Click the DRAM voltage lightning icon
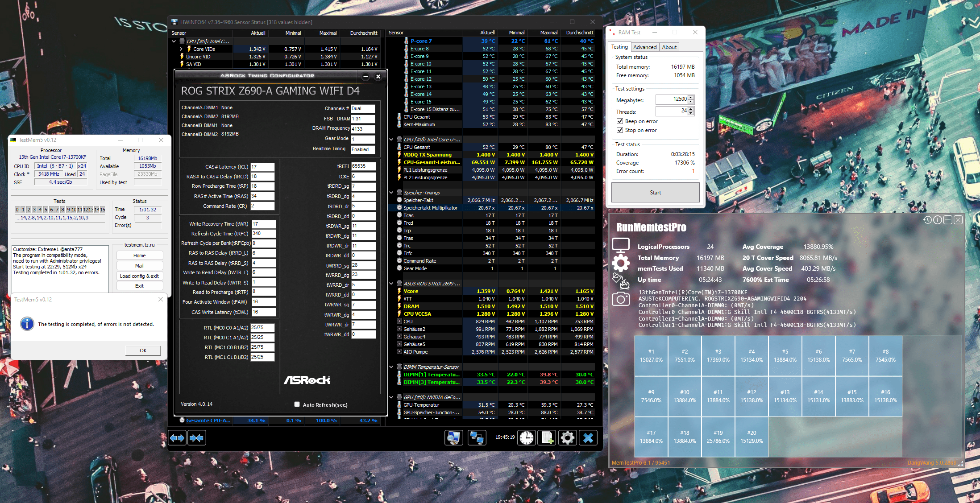Screen dimensions: 980x503 399,306
